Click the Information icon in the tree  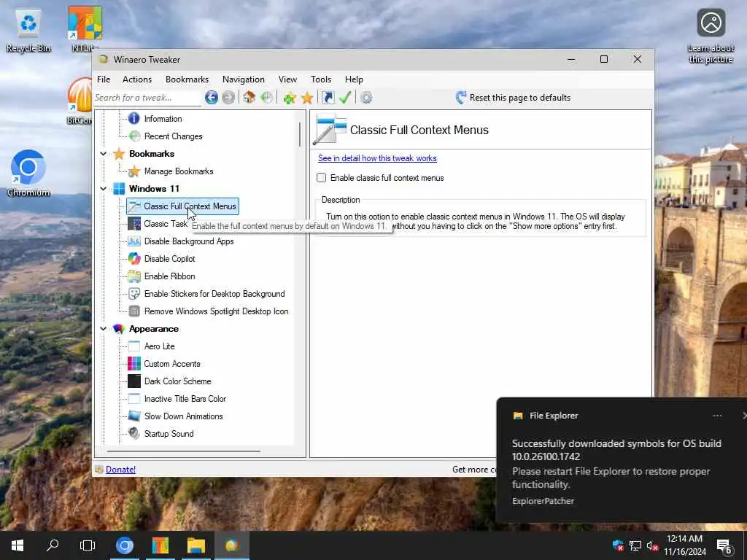pyautogui.click(x=134, y=119)
